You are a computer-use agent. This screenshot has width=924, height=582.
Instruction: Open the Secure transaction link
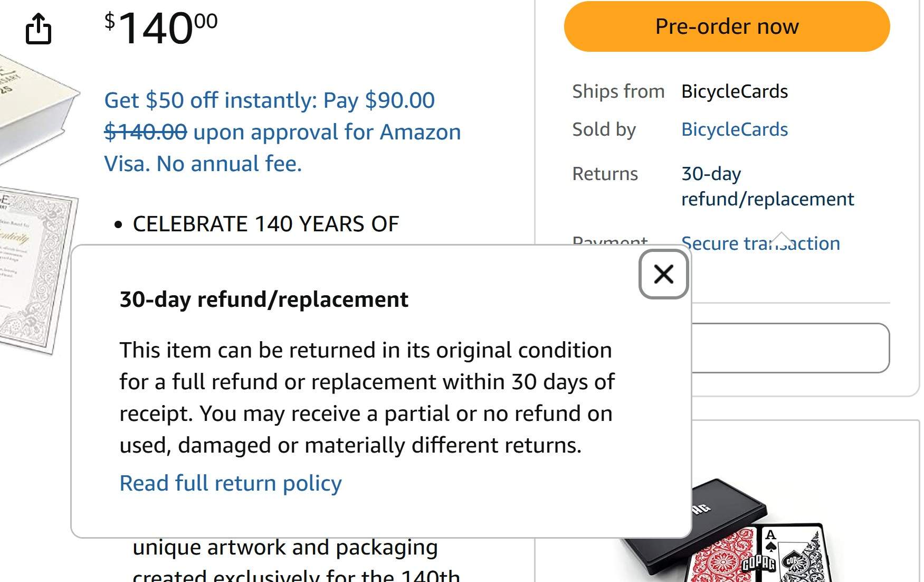point(760,243)
